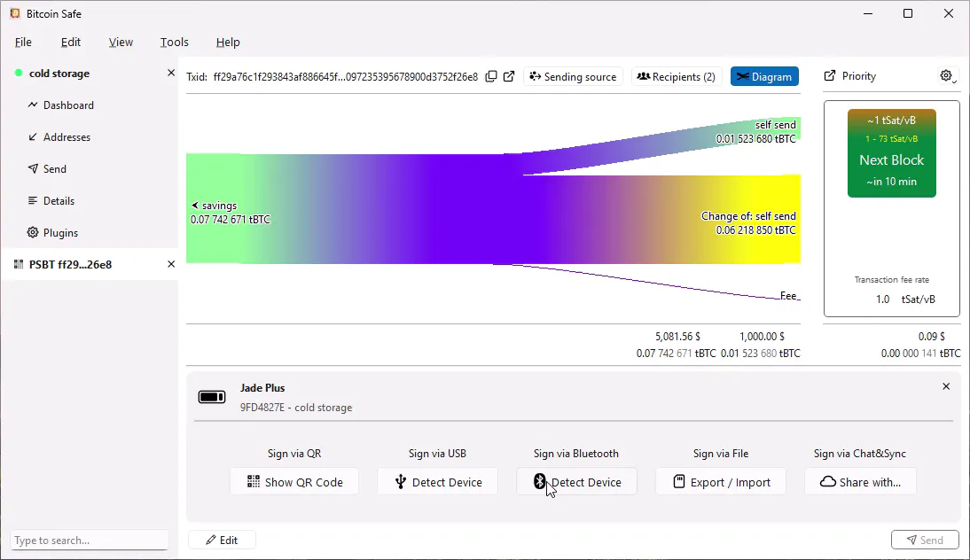This screenshot has width=970, height=560.
Task: Switch to the Diagram tab
Action: click(764, 76)
